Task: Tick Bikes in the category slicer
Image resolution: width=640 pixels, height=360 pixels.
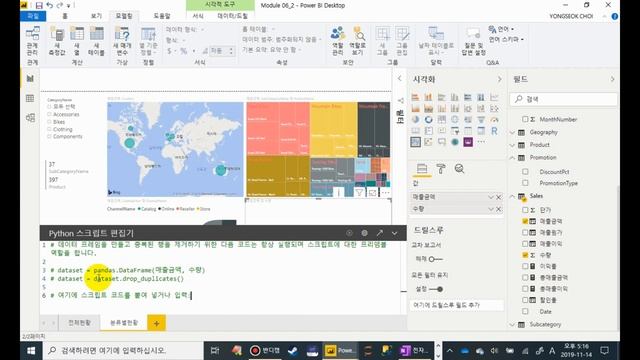Action: 49,122
